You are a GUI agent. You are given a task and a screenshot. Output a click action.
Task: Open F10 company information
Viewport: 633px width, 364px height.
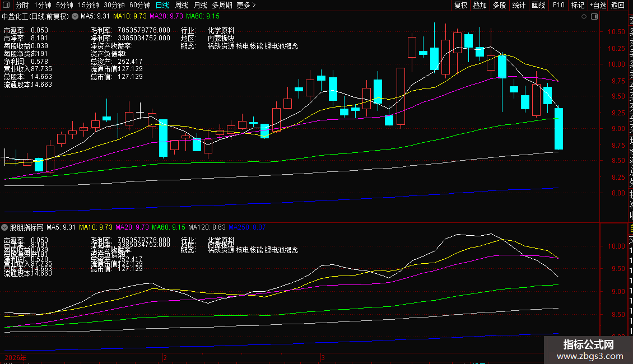point(558,5)
